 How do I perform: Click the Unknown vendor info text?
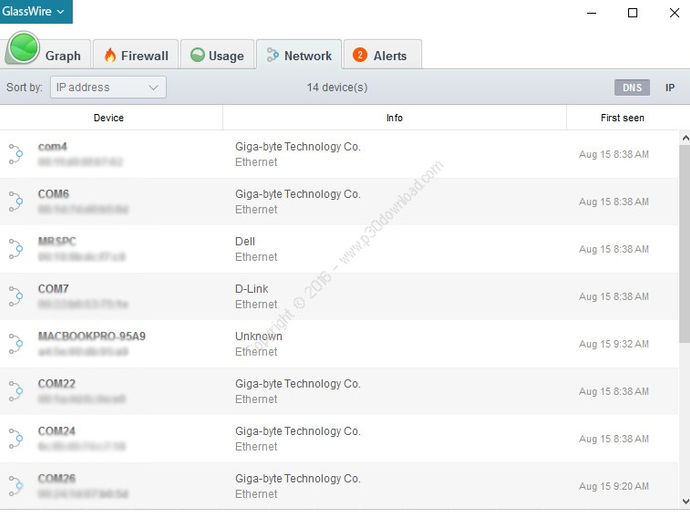pos(258,336)
